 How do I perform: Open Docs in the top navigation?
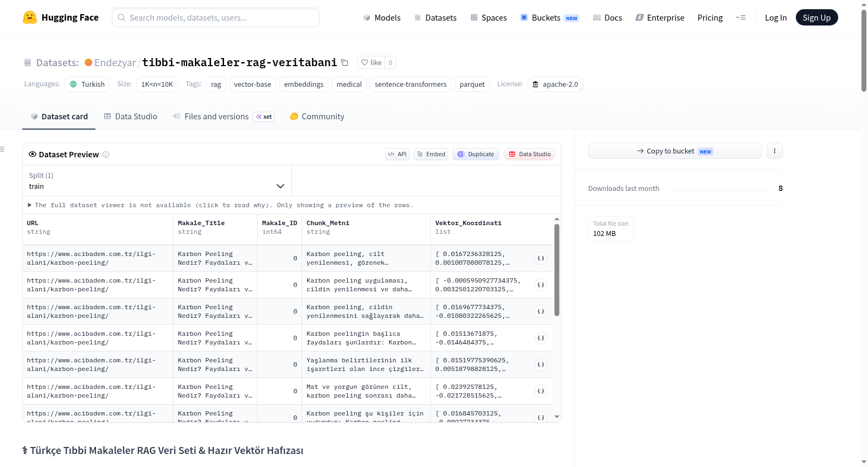[x=608, y=17]
